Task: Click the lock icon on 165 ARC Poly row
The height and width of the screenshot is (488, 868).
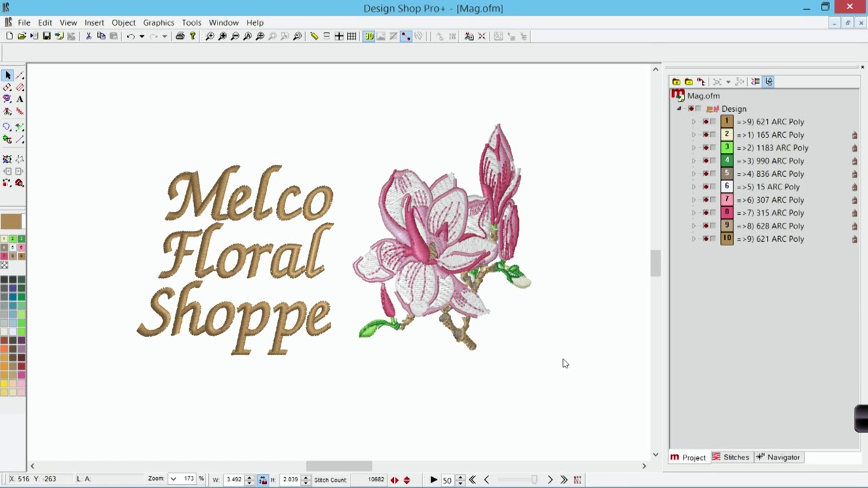Action: pos(854,135)
